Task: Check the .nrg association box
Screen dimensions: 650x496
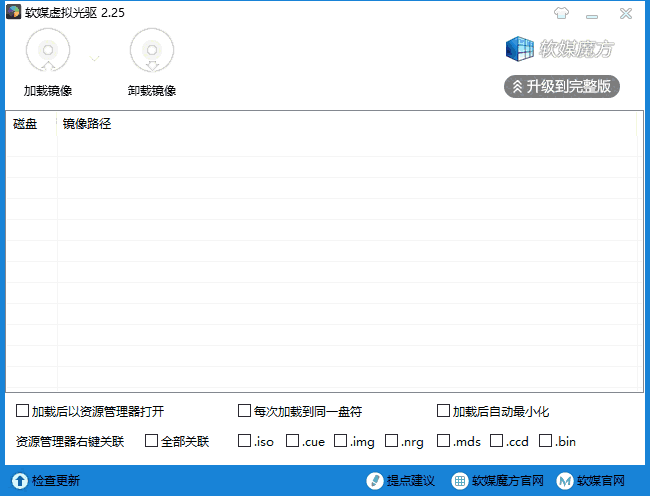Action: point(391,440)
